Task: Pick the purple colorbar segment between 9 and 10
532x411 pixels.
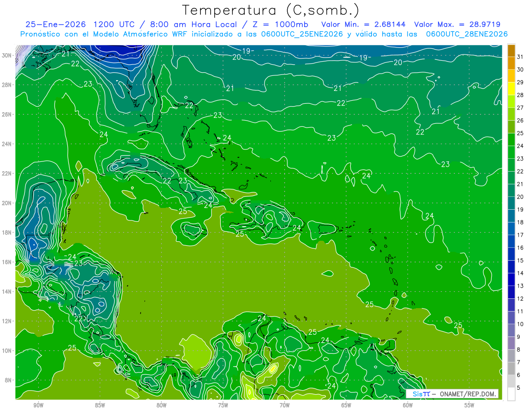Action: (511, 330)
